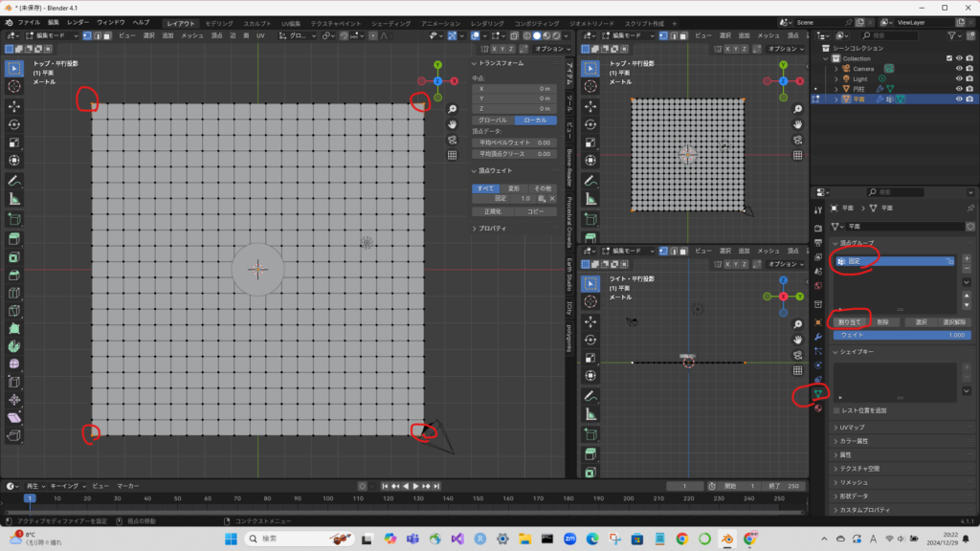
Task: Select the Move tool in left toolbar
Action: (x=14, y=105)
